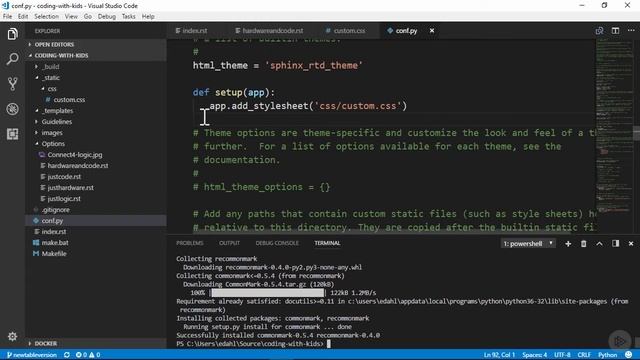This screenshot has width=640, height=360.
Task: Open the Tasks menu
Action: 129,16
